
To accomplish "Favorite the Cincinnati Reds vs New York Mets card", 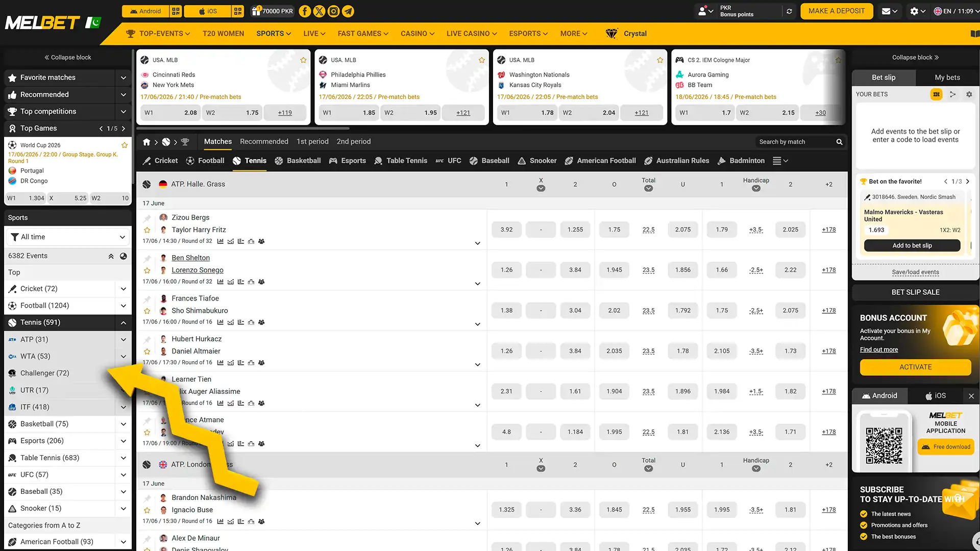I will pyautogui.click(x=303, y=60).
